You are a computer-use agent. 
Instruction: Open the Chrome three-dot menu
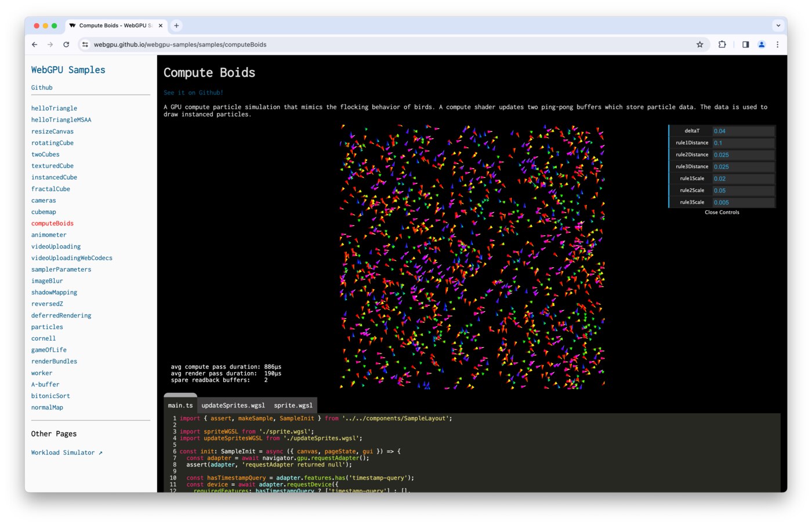778,45
